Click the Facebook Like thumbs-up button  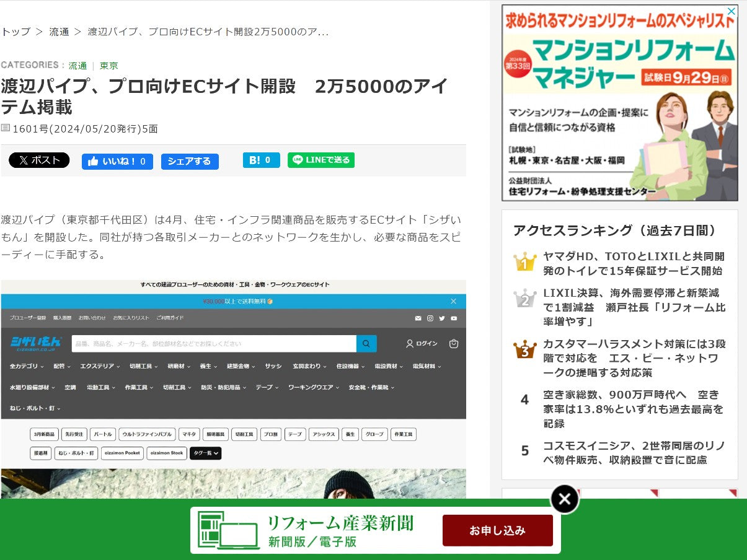click(x=117, y=162)
